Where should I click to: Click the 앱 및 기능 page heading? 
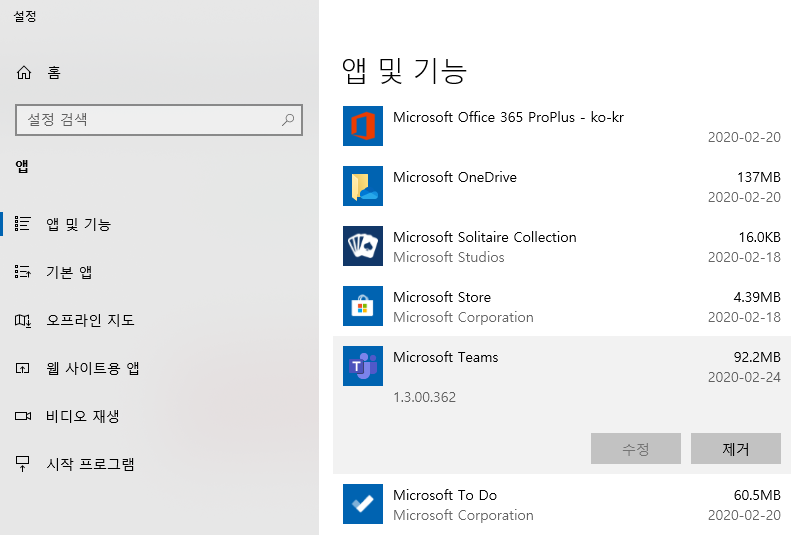coord(404,71)
